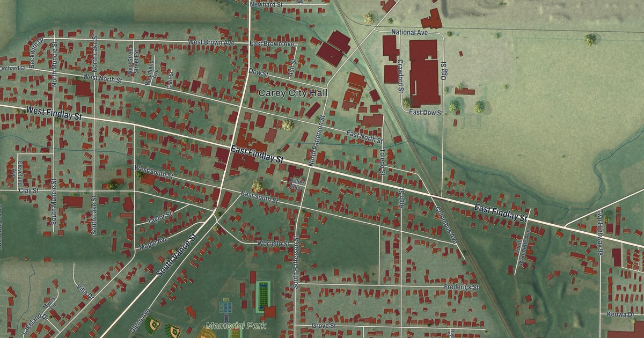Click the Ogg St label

tap(444, 70)
